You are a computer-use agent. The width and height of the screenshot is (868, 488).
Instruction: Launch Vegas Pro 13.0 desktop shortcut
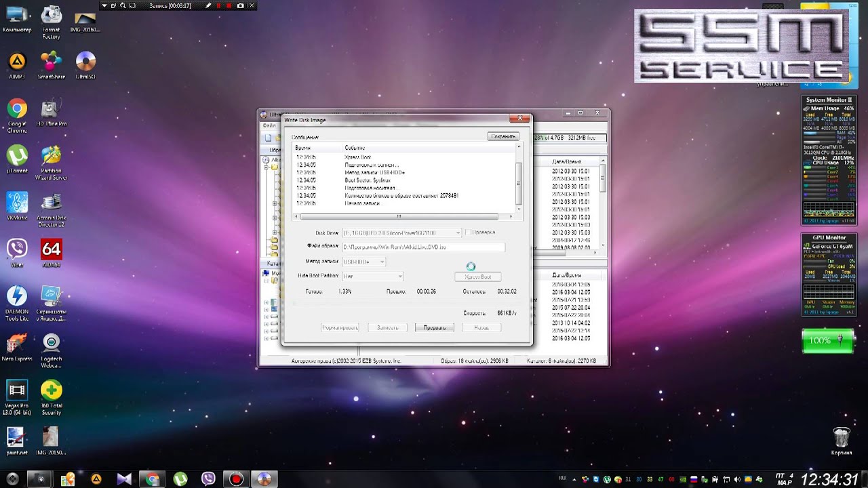pyautogui.click(x=17, y=396)
